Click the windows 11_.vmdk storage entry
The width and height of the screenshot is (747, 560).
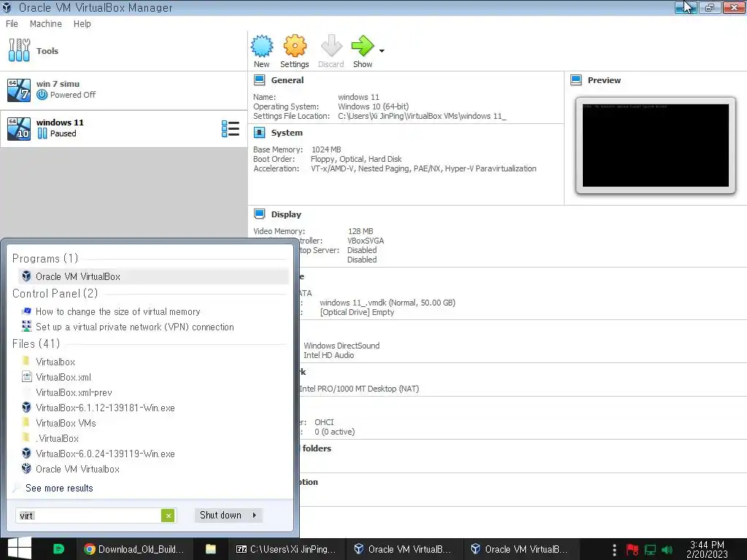[x=387, y=303]
